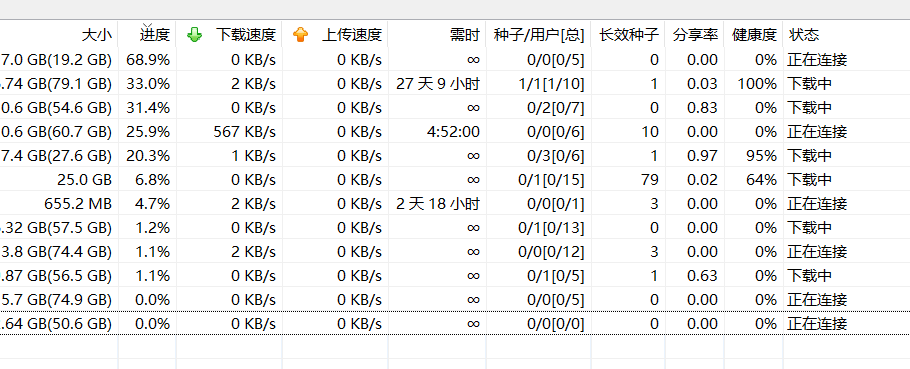Select the row with 27 天 9 小时 remaining

tap(455, 84)
